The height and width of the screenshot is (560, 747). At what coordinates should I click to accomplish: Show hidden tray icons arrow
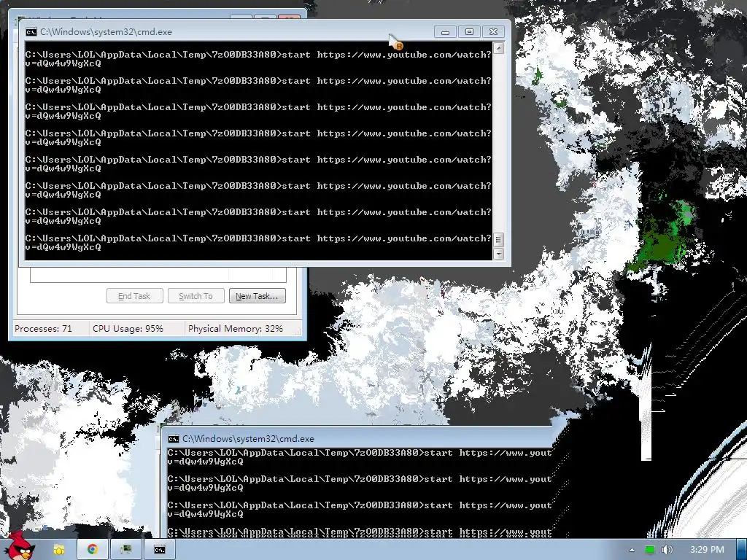632,550
